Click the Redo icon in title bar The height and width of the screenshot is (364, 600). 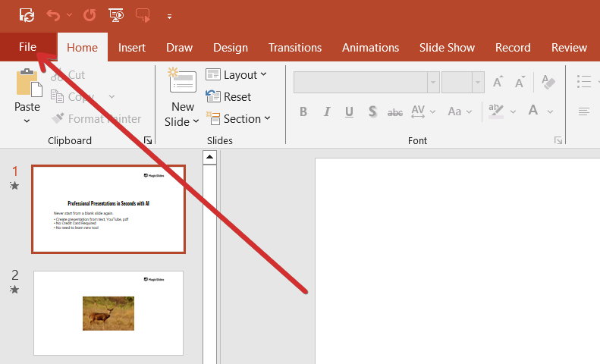[x=90, y=14]
